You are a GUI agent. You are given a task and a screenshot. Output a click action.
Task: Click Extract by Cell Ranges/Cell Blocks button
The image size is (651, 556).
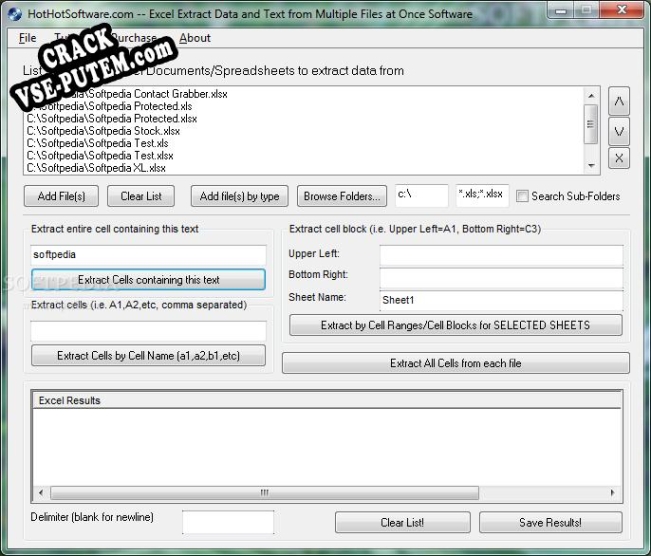pyautogui.click(x=455, y=325)
